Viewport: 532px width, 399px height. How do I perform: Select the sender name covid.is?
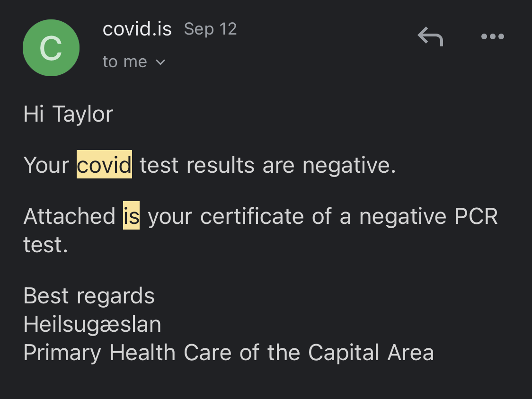pos(137,29)
